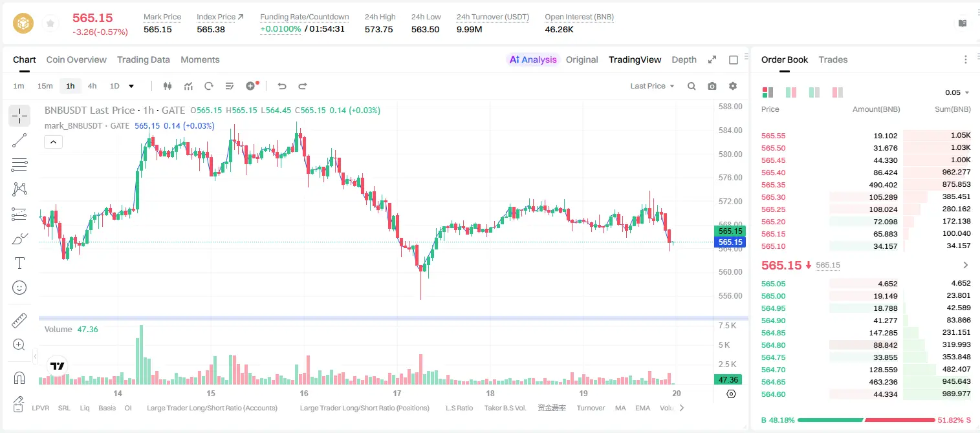
Task: Show only sell orders in order book
Action: pyautogui.click(x=838, y=92)
